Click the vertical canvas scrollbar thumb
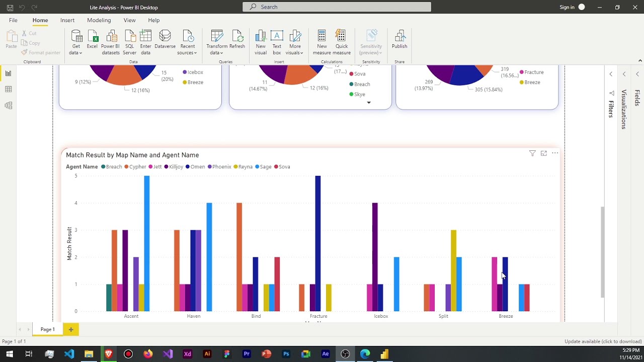644x362 pixels. (x=602, y=252)
